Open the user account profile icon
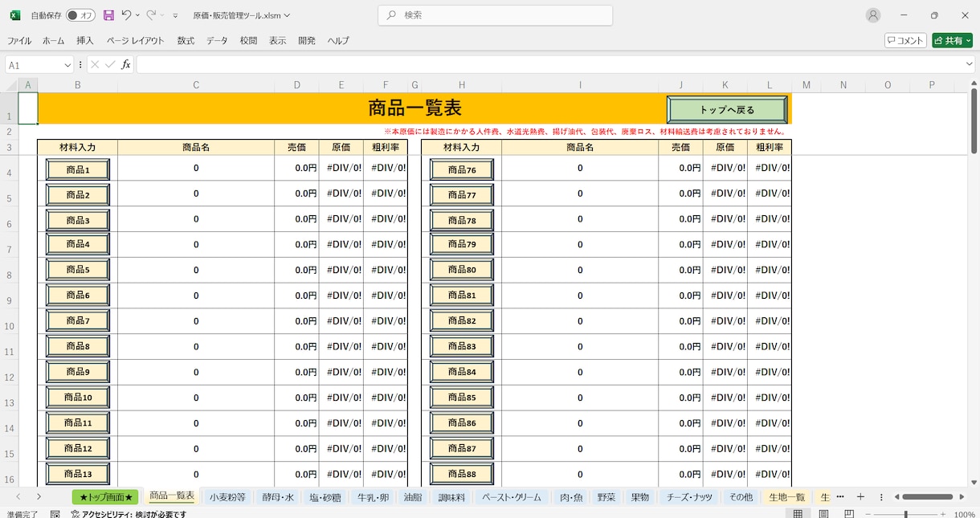The image size is (980, 518). [x=873, y=15]
